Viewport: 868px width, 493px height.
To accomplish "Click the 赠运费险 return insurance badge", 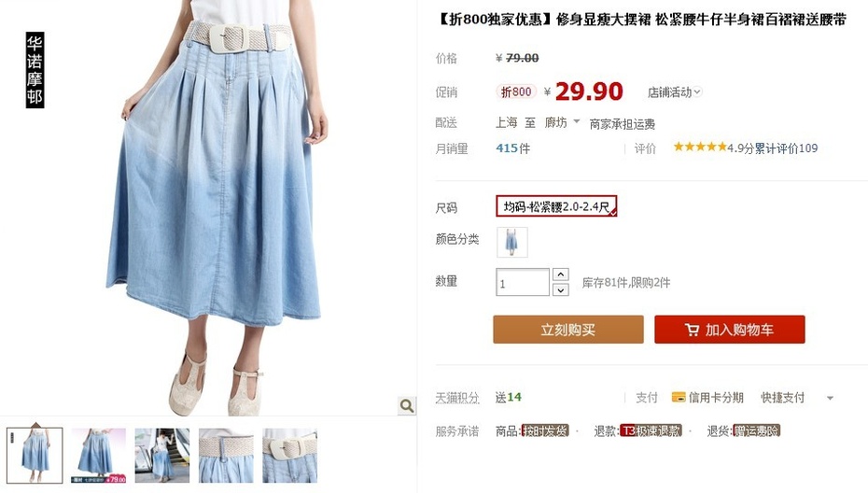I will 756,430.
